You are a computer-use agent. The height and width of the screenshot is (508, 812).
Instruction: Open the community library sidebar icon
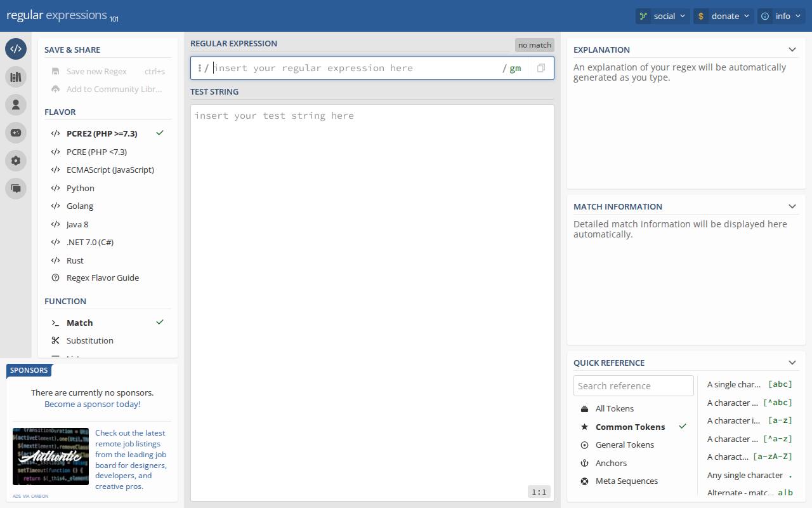pos(16,77)
